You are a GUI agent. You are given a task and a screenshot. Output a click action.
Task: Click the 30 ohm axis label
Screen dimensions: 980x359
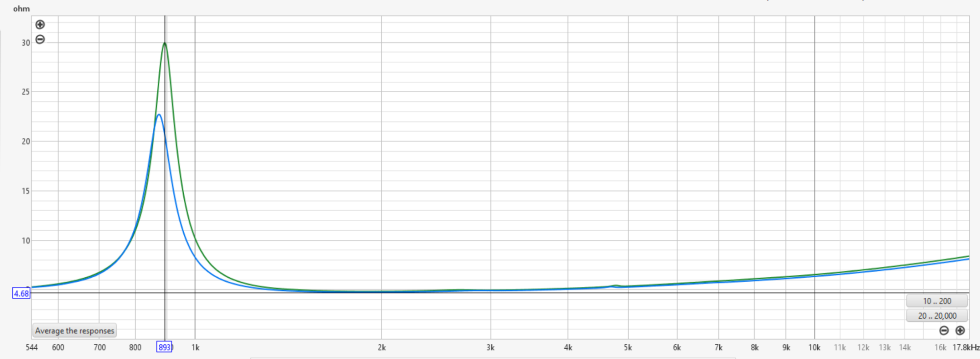pyautogui.click(x=25, y=43)
